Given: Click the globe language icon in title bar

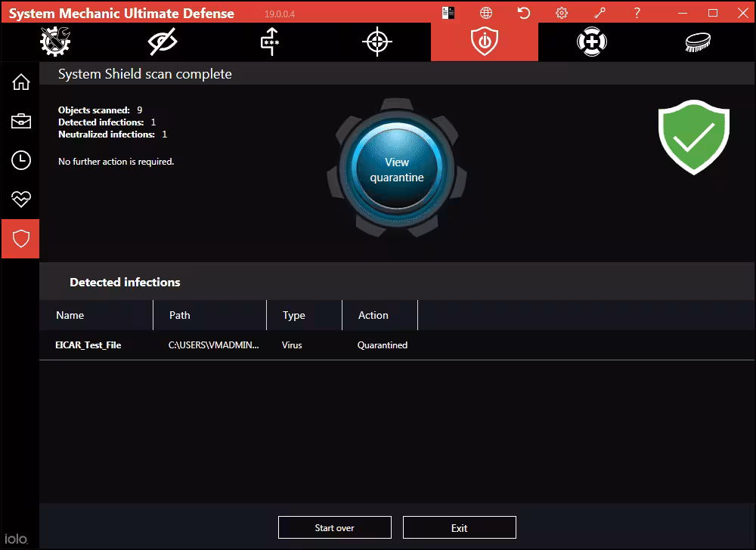Looking at the screenshot, I should [x=486, y=13].
